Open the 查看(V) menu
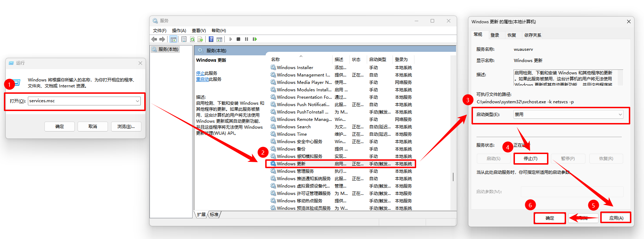 coord(199,31)
